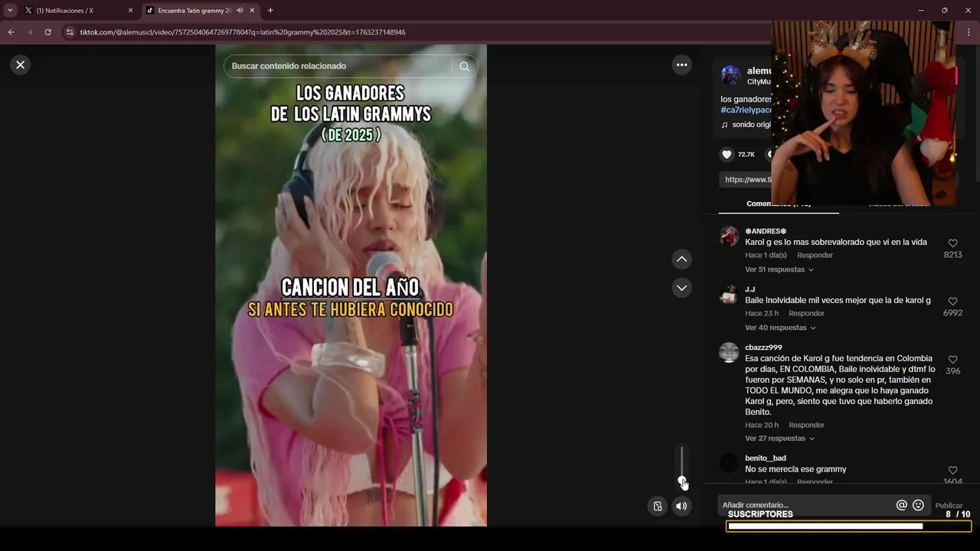Expand 'Ver 27 respuestas'
The height and width of the screenshot is (551, 980).
point(779,439)
